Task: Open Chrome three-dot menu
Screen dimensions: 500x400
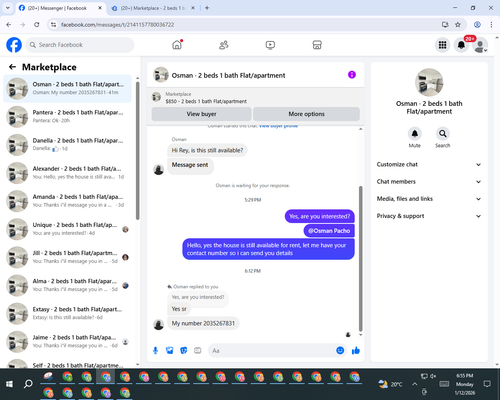Action: point(491,25)
